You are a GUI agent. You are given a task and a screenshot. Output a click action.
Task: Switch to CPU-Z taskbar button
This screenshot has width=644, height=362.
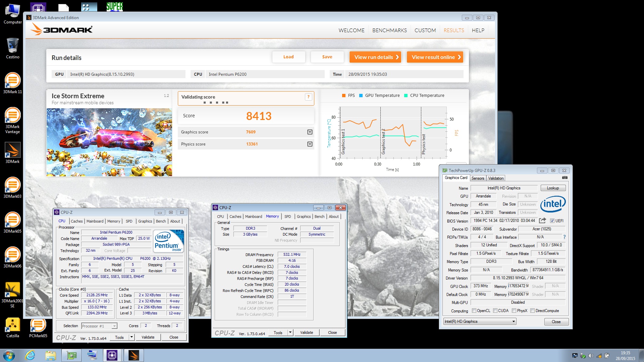[112, 355]
